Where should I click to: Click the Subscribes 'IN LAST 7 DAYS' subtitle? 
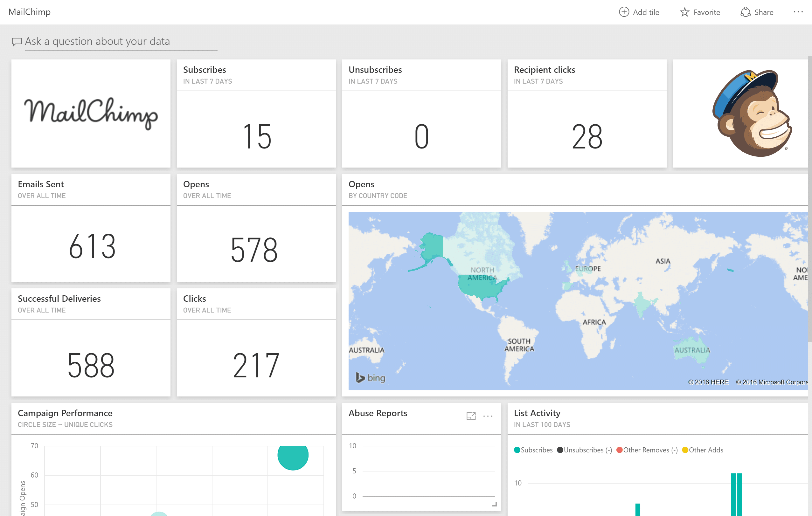pyautogui.click(x=207, y=81)
